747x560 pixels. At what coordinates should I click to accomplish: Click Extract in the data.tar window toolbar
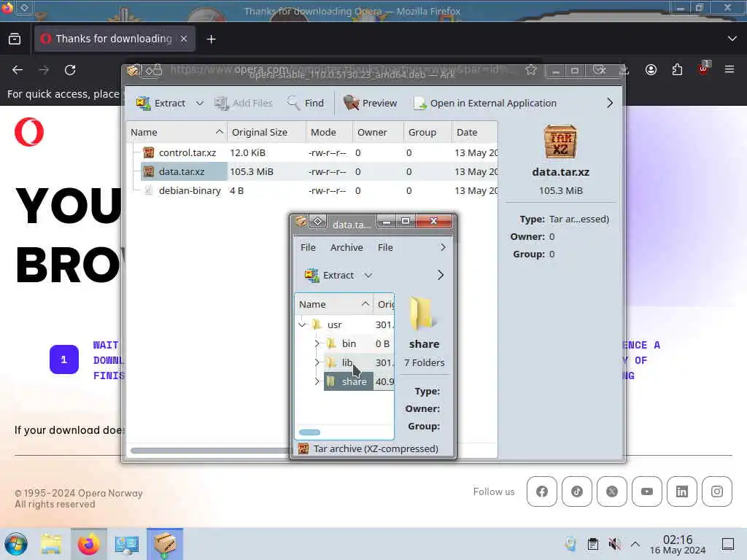pos(329,275)
